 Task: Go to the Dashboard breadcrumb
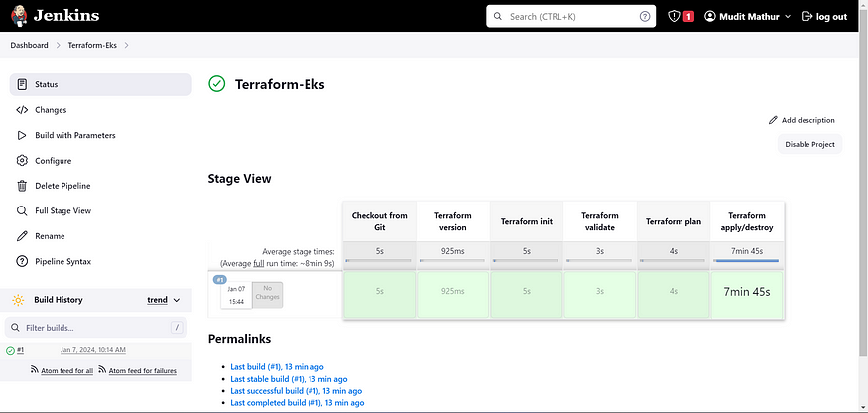pos(29,45)
